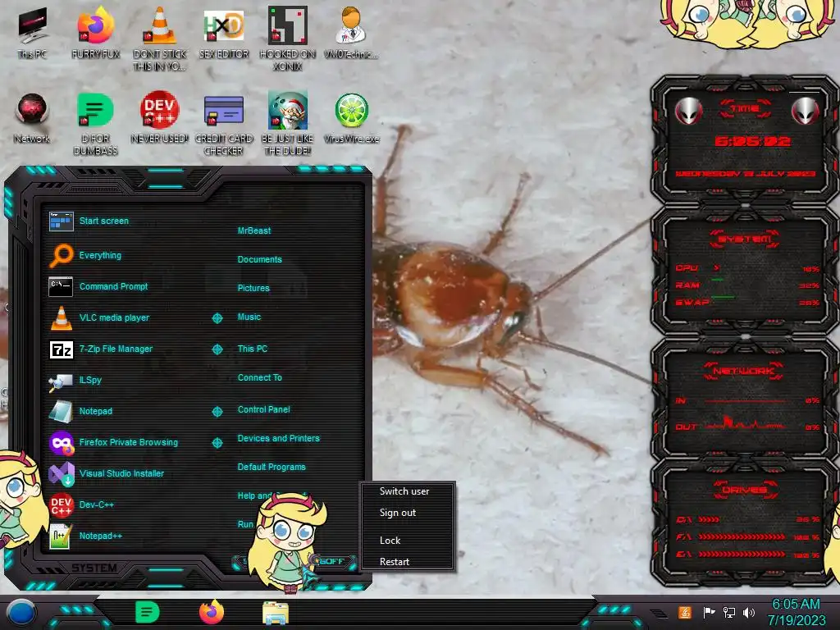840x630 pixels.
Task: Click the Java tray icon
Action: [685, 612]
